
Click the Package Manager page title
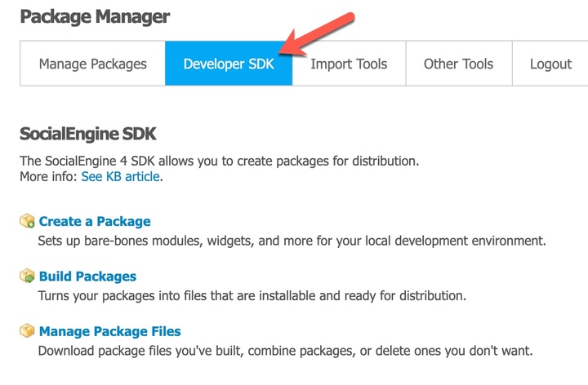[95, 17]
